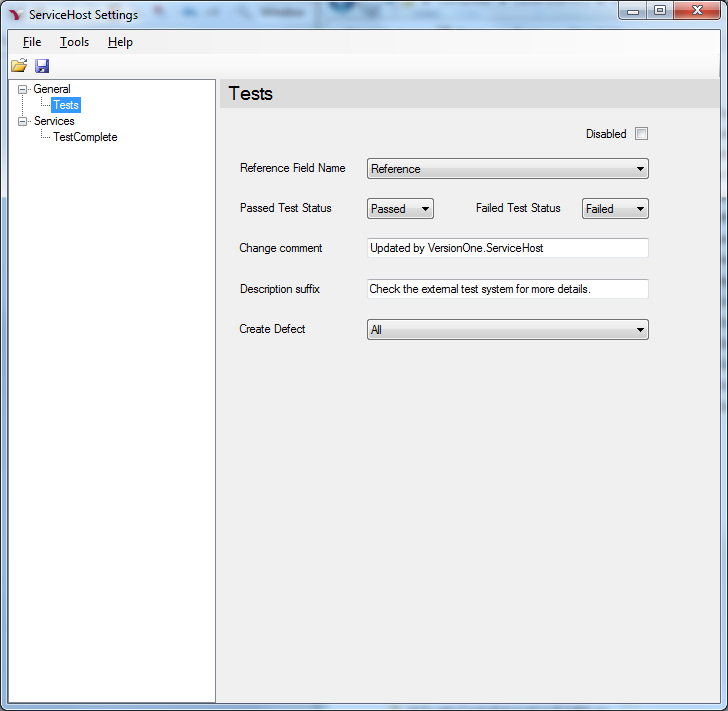Select the Services tree item
Screen dimensions: 728x711
(x=54, y=121)
